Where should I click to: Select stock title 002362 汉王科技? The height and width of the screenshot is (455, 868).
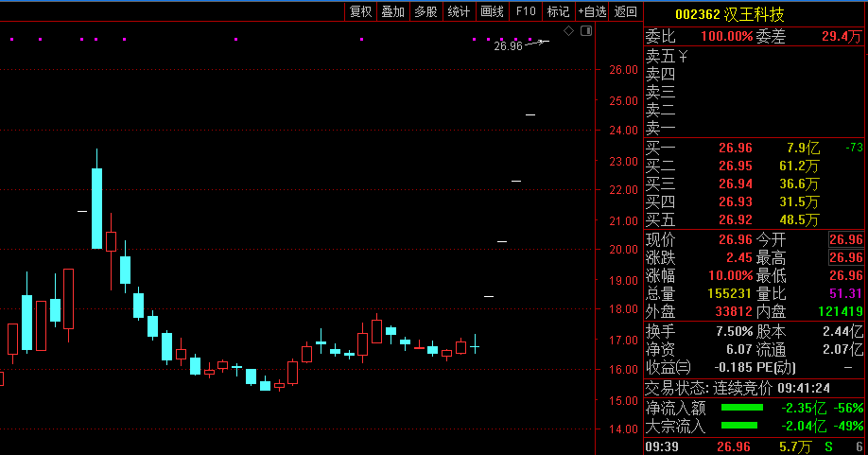coord(730,14)
